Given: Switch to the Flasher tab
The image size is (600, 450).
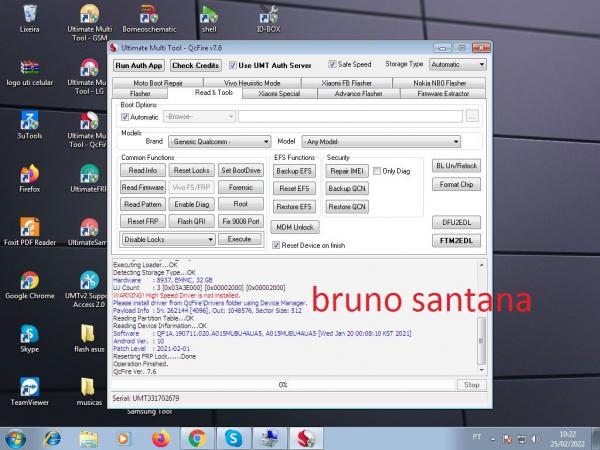Looking at the screenshot, I should pyautogui.click(x=140, y=93).
